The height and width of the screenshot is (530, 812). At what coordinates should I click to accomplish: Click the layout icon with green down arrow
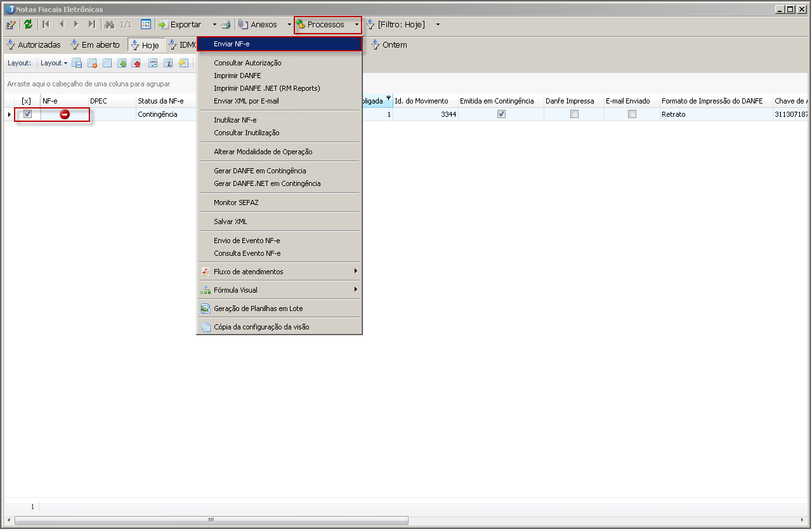coord(122,63)
